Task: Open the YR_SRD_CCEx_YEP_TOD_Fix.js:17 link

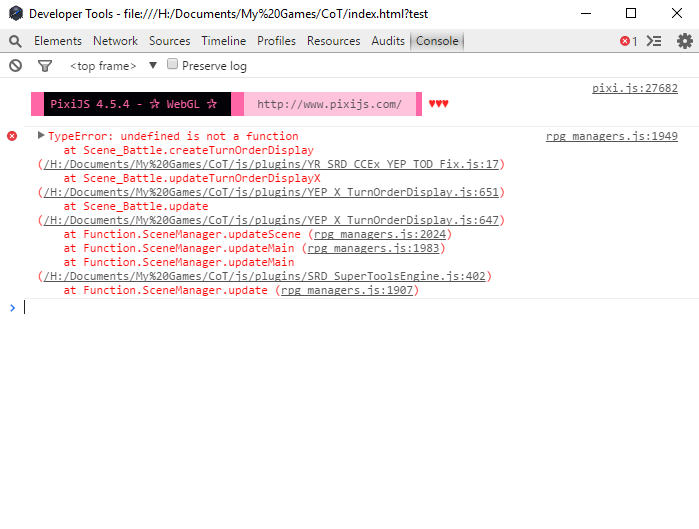Action: 271,164
